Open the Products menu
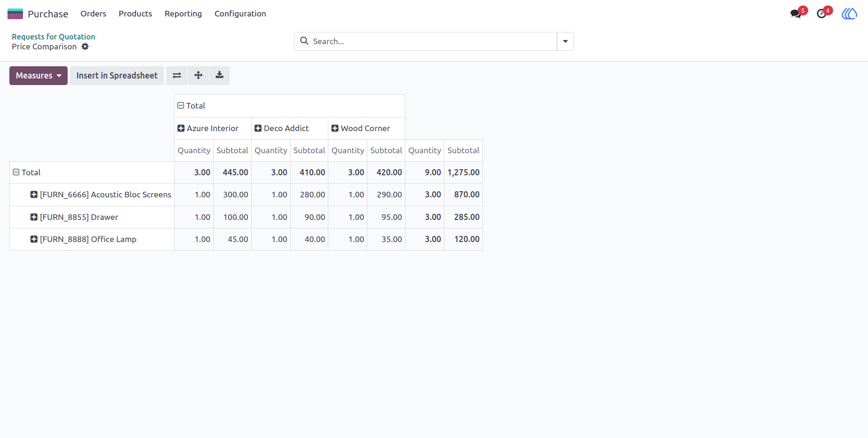The height and width of the screenshot is (438, 868). click(x=135, y=14)
